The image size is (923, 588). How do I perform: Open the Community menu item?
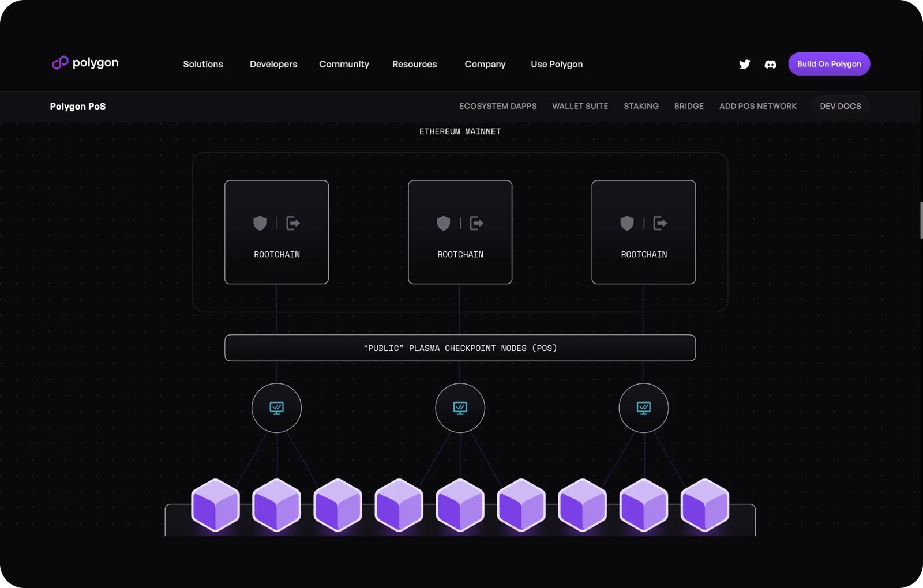click(x=344, y=64)
